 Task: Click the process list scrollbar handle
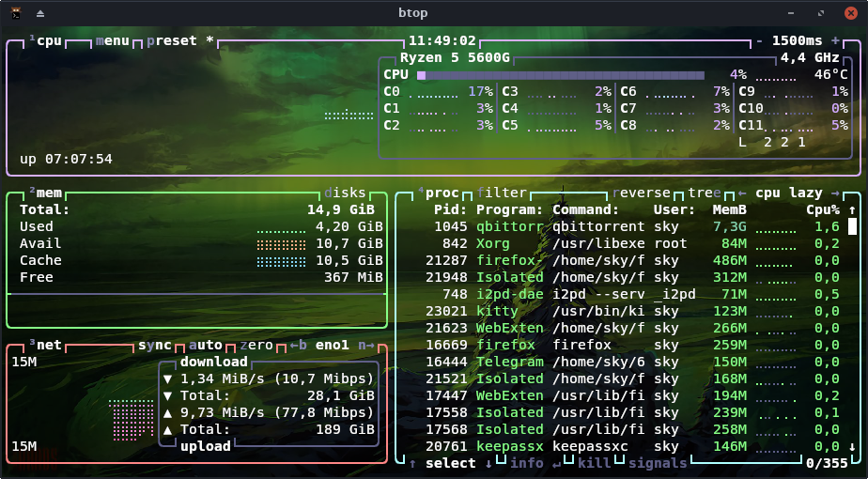pyautogui.click(x=852, y=226)
